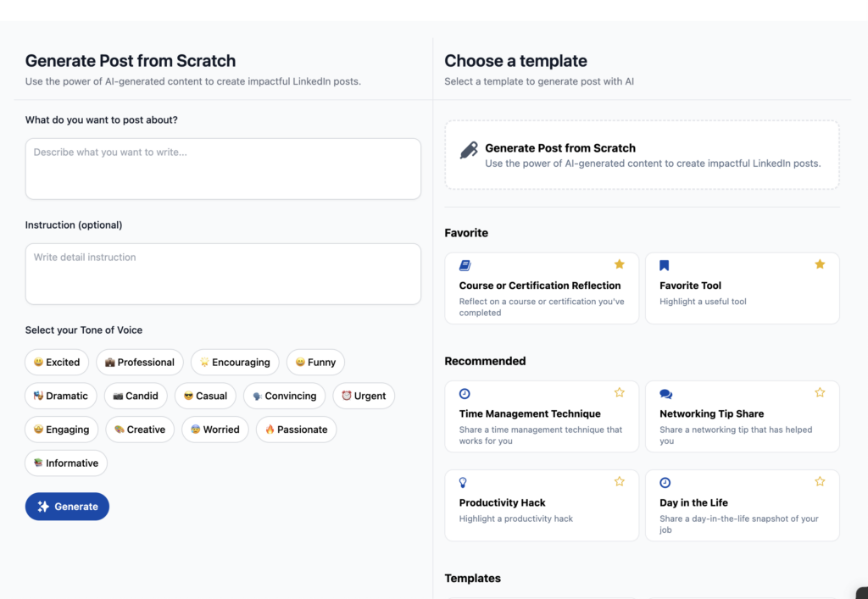Click the book icon on Course or Certification Reflection
Viewport: 868px width, 599px height.
[x=465, y=263]
